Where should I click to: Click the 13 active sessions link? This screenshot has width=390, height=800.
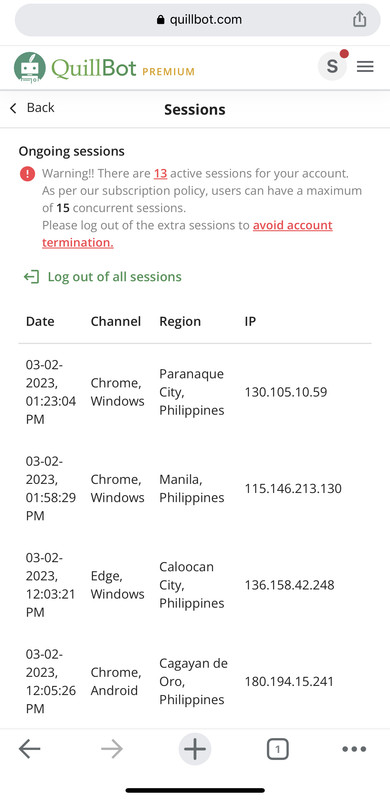pyautogui.click(x=160, y=173)
